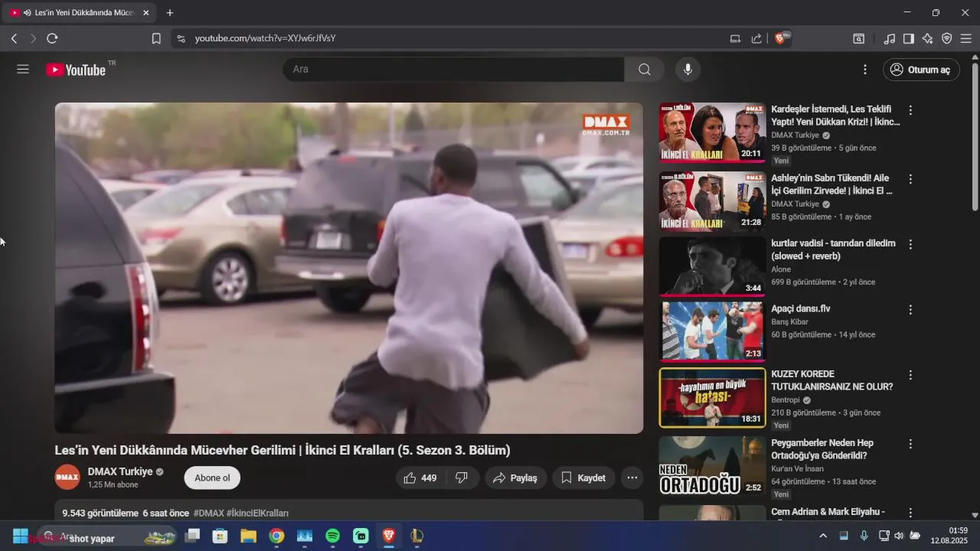The height and width of the screenshot is (551, 980).
Task: Open Kardeşler İstemedi video title
Action: [835, 116]
